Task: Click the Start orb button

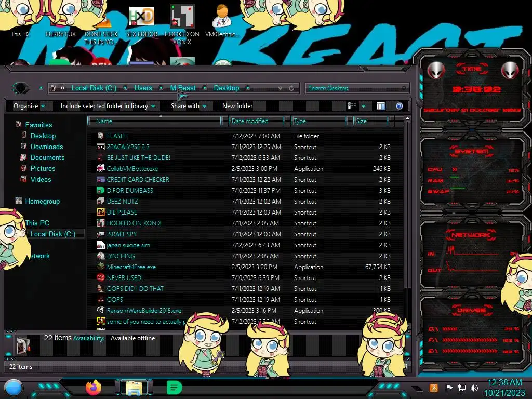Action: 14,388
